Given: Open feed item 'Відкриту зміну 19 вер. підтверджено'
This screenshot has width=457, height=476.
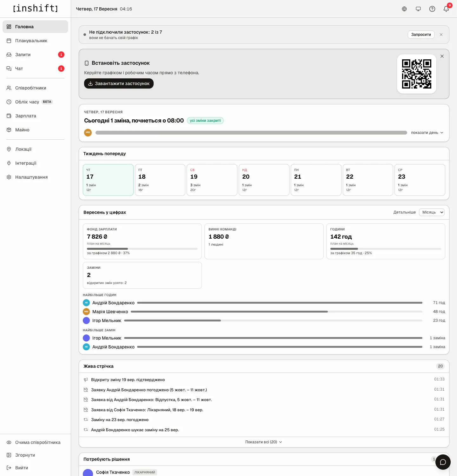Looking at the screenshot, I should coord(264,380).
